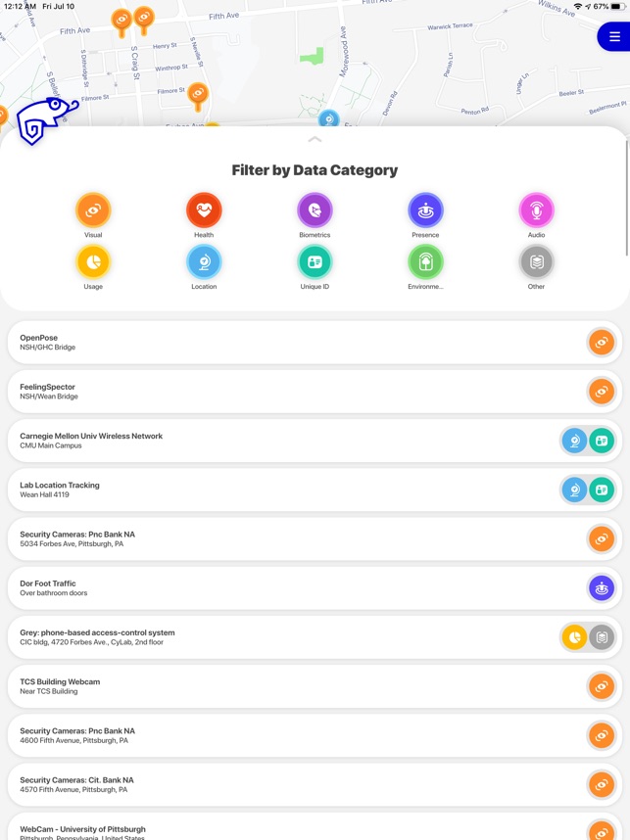Image resolution: width=630 pixels, height=840 pixels.
Task: Select the Audio category filter icon
Action: click(x=536, y=210)
